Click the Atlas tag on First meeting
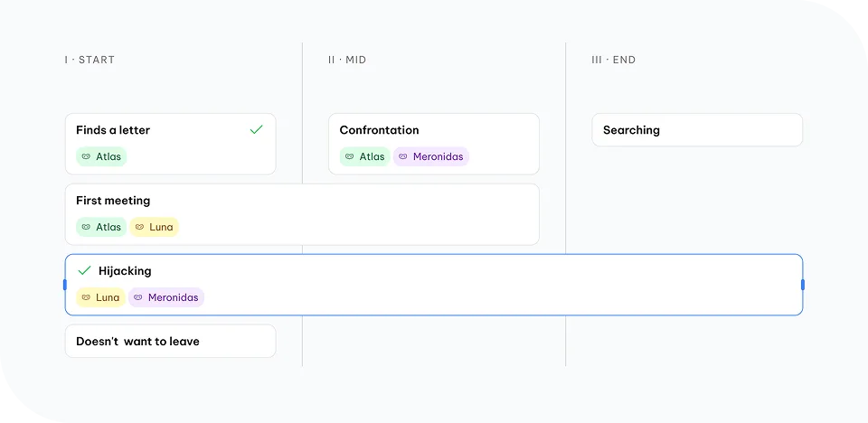Image resolution: width=868 pixels, height=423 pixels. (x=101, y=227)
